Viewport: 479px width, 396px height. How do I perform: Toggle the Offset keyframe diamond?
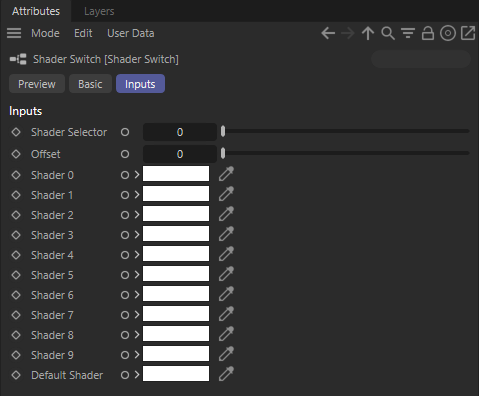tap(16, 154)
